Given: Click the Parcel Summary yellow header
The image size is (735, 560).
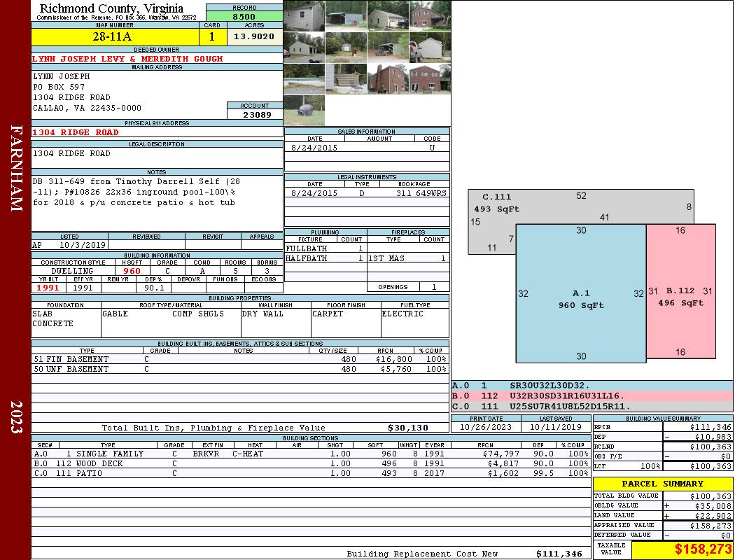Looking at the screenshot, I should click(662, 484).
